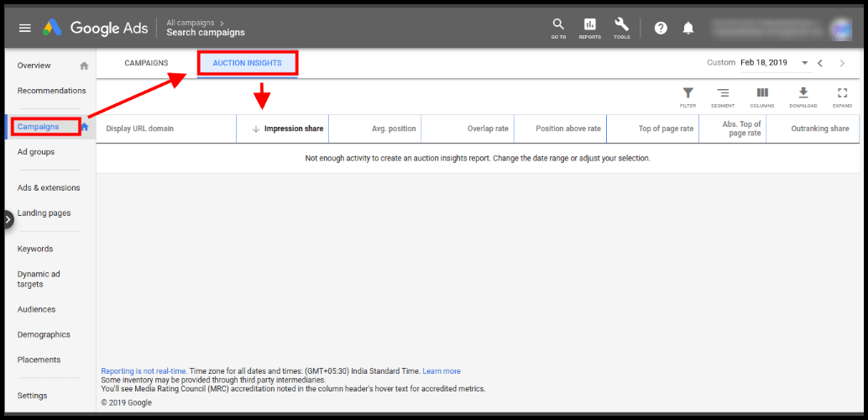Click the user account avatar
The image size is (868, 420).
click(840, 29)
